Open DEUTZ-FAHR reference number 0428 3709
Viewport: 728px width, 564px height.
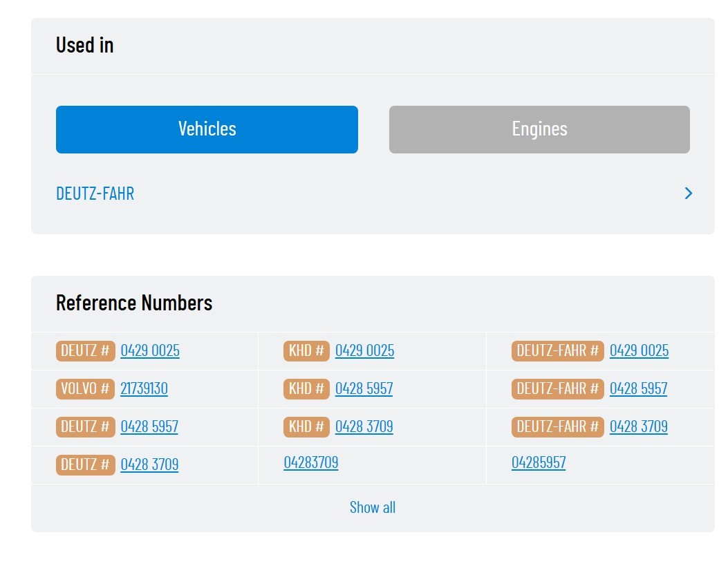click(638, 426)
